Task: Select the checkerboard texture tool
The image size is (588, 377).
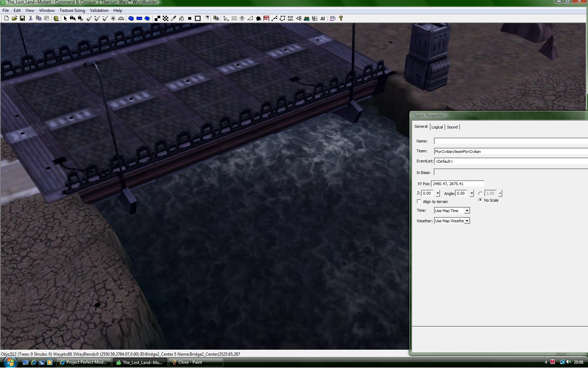Action: tap(166, 18)
